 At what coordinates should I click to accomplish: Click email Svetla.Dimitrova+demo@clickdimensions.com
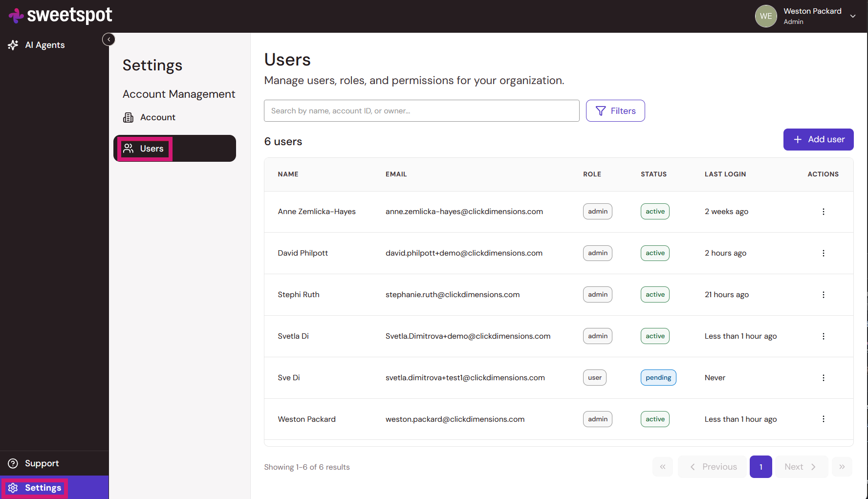click(468, 336)
